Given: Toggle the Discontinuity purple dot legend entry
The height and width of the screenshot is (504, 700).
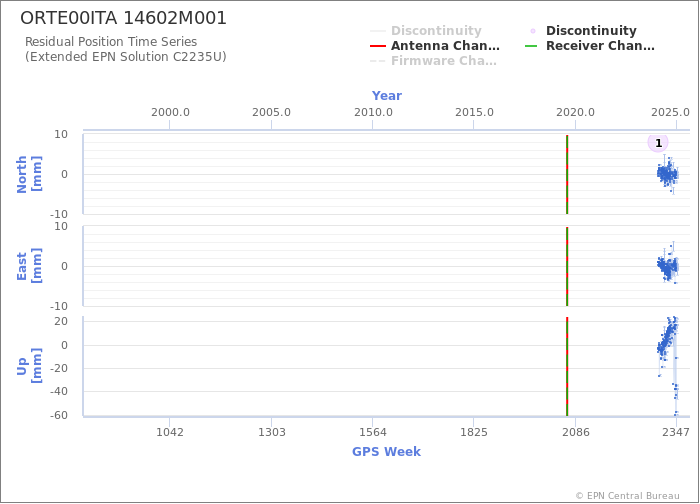Looking at the screenshot, I should 583,31.
